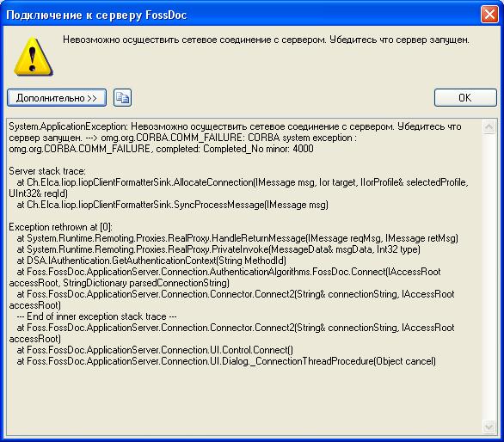Viewport: 504px width, 442px height.
Task: Click the IiopClientFormatterSink.SyncProcessMessage line
Action: (173, 205)
